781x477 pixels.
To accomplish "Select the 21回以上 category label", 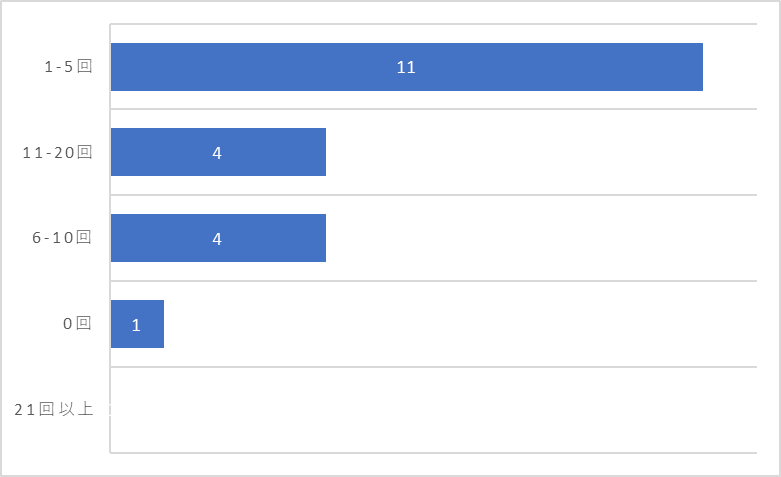I will click(54, 409).
